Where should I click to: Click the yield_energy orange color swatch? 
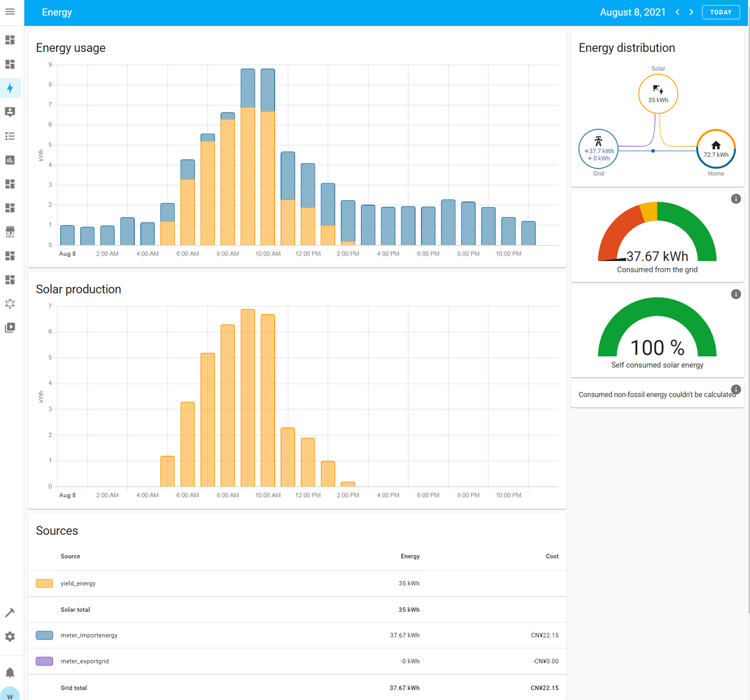(x=44, y=583)
